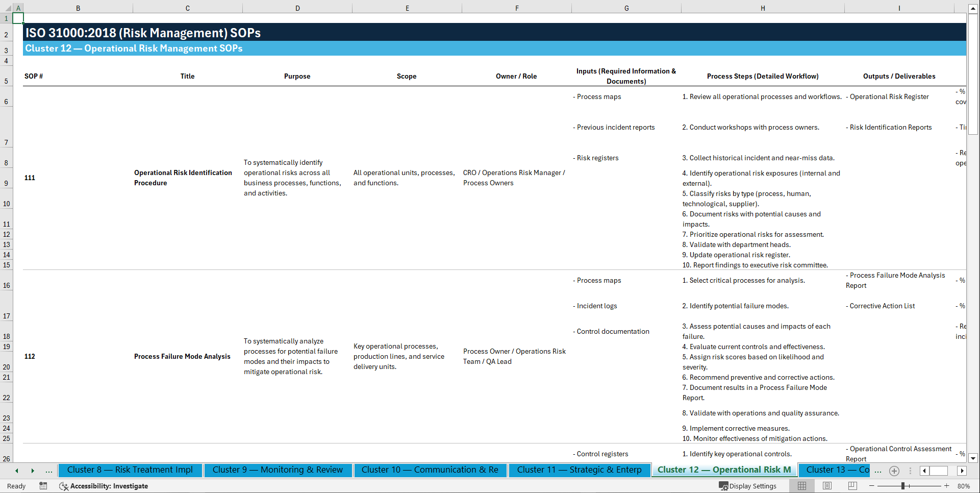Switch to Cluster 9 — Monitoring & Review tab
This screenshot has height=493, width=980.
click(278, 470)
